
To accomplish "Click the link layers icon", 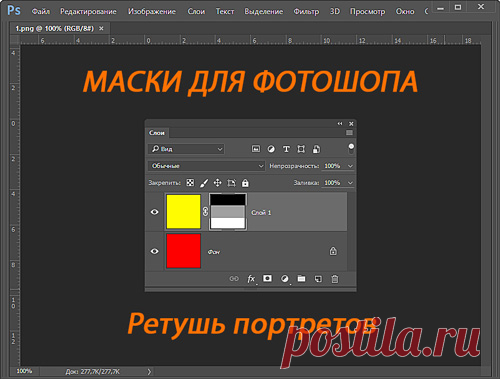I will (234, 278).
